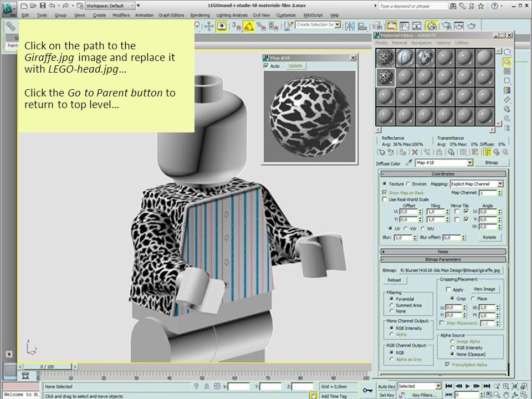Collapse Bitmap Parameters rollout
The height and width of the screenshot is (399, 532).
(x=443, y=259)
